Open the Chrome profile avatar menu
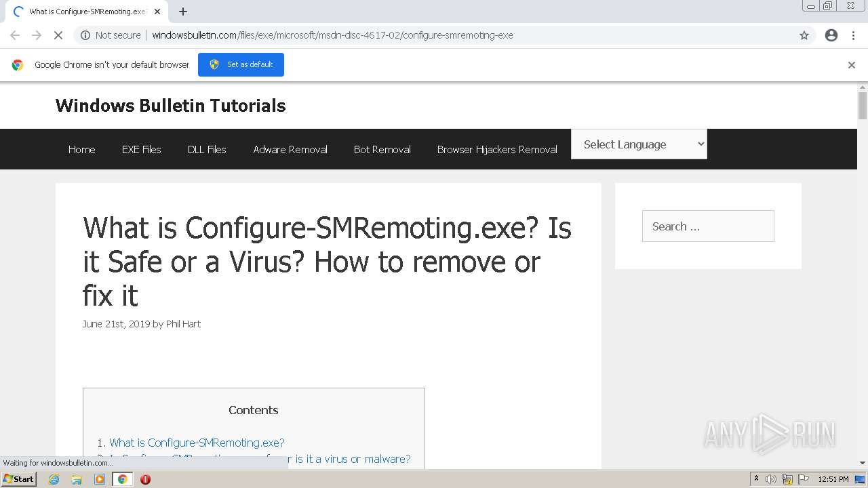This screenshot has height=488, width=868. click(x=831, y=35)
